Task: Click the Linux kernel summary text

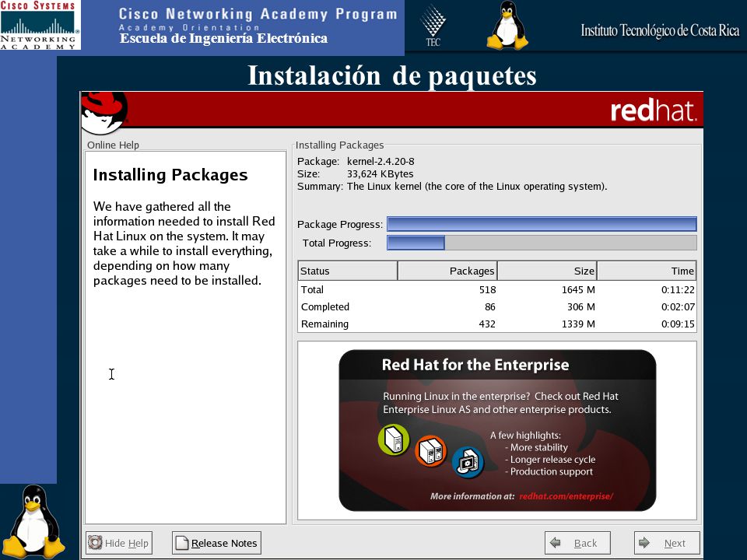Action: pos(477,186)
